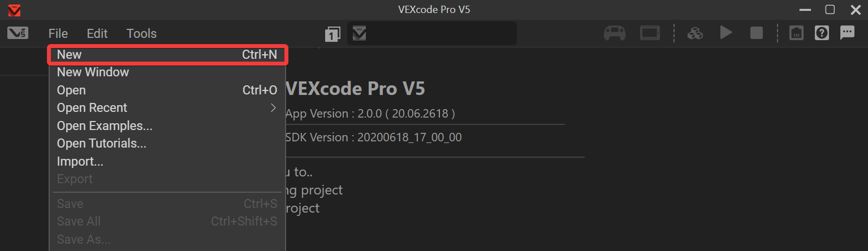Click the Build project cubes icon
Image resolution: width=868 pixels, height=251 pixels.
coord(694,33)
